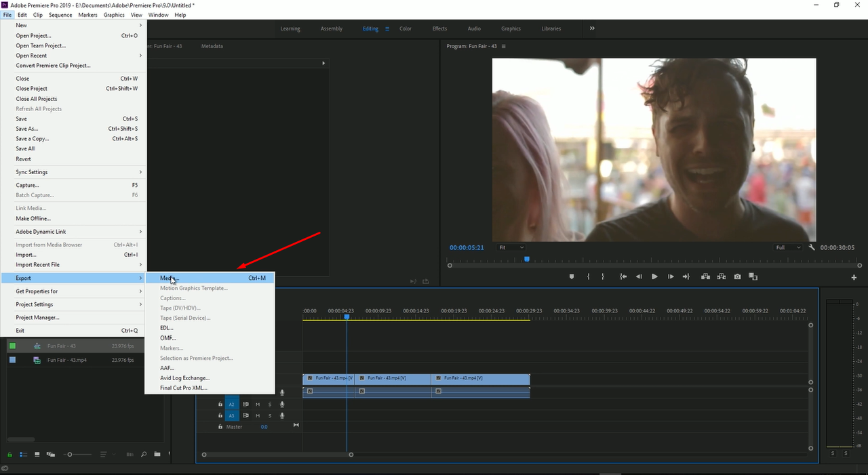Mute audio track A3
The width and height of the screenshot is (868, 475).
click(x=258, y=415)
